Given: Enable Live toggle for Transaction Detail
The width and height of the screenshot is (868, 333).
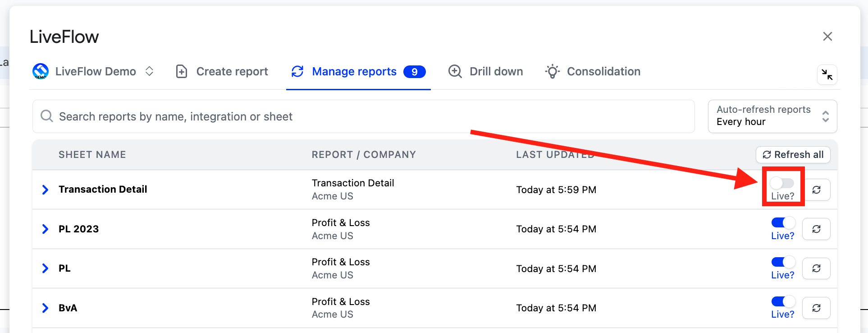Looking at the screenshot, I should point(782,183).
